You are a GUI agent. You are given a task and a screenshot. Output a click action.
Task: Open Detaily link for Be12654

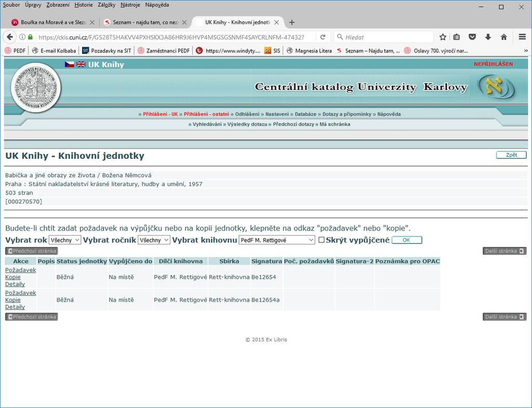(x=15, y=284)
